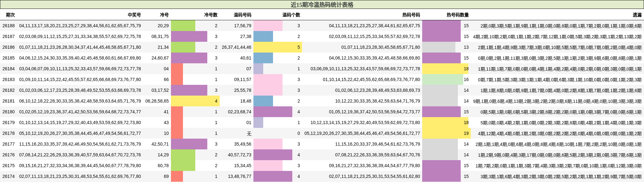Click cold numbers 08,31,75 in row 26187
The image size is (644, 182).
[160, 36]
